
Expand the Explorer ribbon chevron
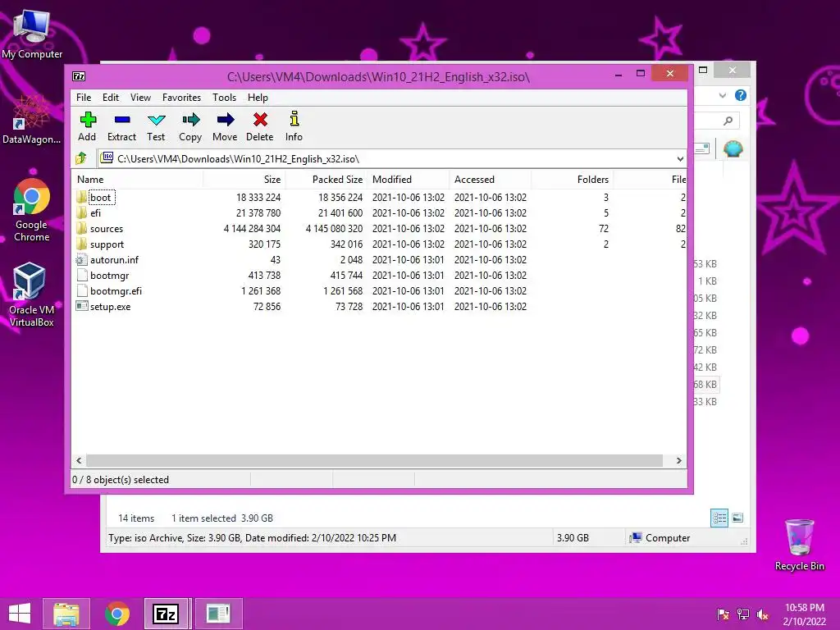tap(722, 95)
